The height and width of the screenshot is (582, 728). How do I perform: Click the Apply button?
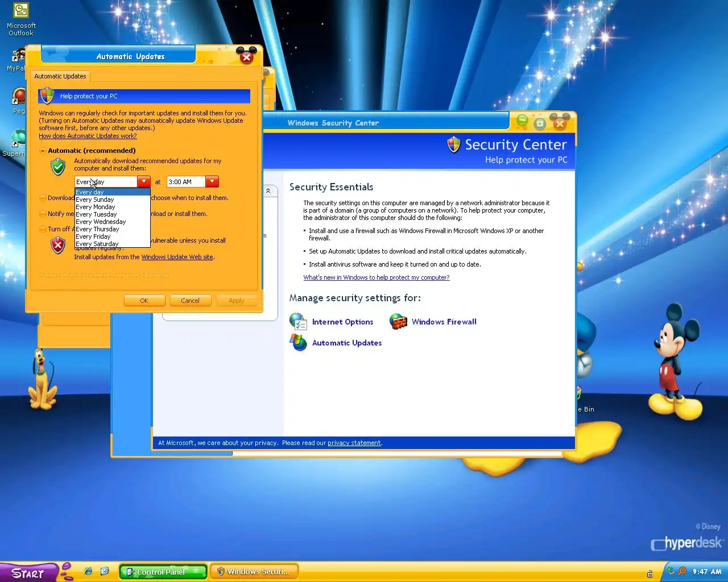click(x=237, y=301)
